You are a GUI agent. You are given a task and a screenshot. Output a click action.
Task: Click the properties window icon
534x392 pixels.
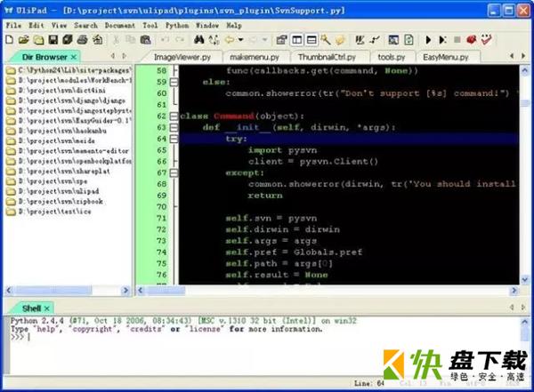[x=281, y=40]
